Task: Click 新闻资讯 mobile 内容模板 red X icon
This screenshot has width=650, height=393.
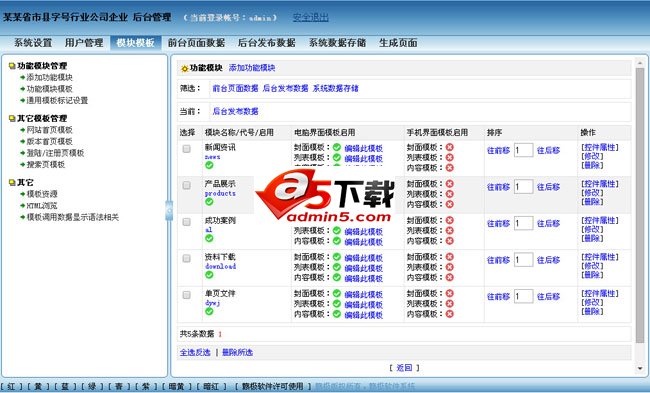Action: pos(450,168)
